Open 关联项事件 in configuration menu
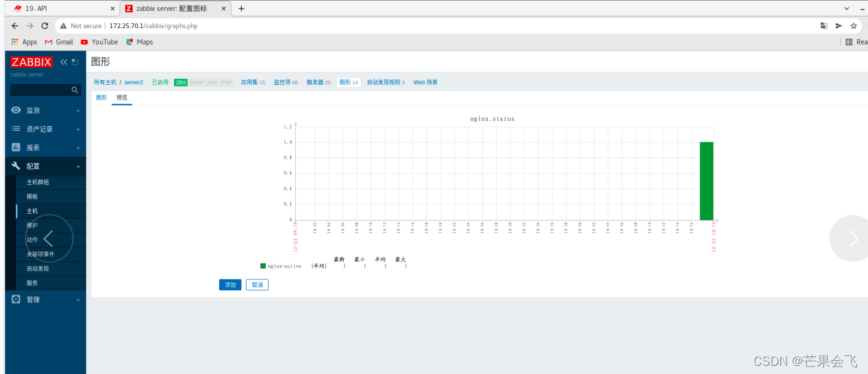Image resolution: width=868 pixels, height=374 pixels. point(40,254)
